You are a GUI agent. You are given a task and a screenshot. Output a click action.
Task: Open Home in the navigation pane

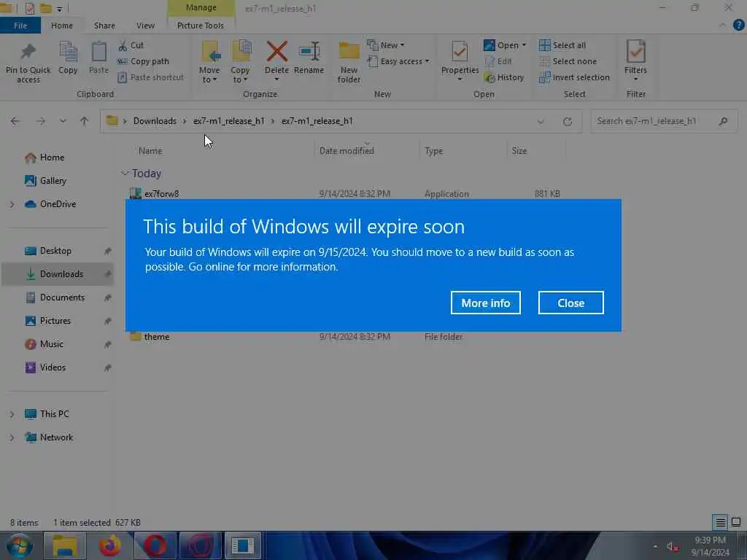tap(52, 157)
